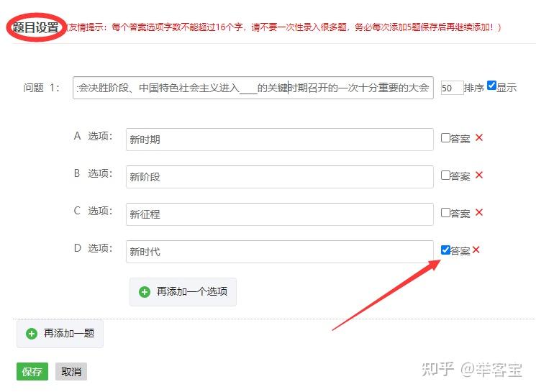Click the 排序 label
This screenshot has width=536, height=392.
(474, 88)
